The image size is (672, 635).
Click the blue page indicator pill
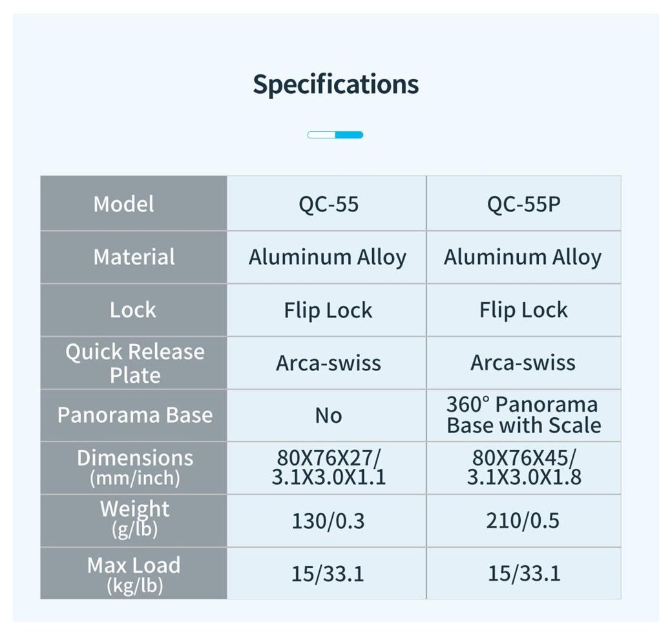335,135
